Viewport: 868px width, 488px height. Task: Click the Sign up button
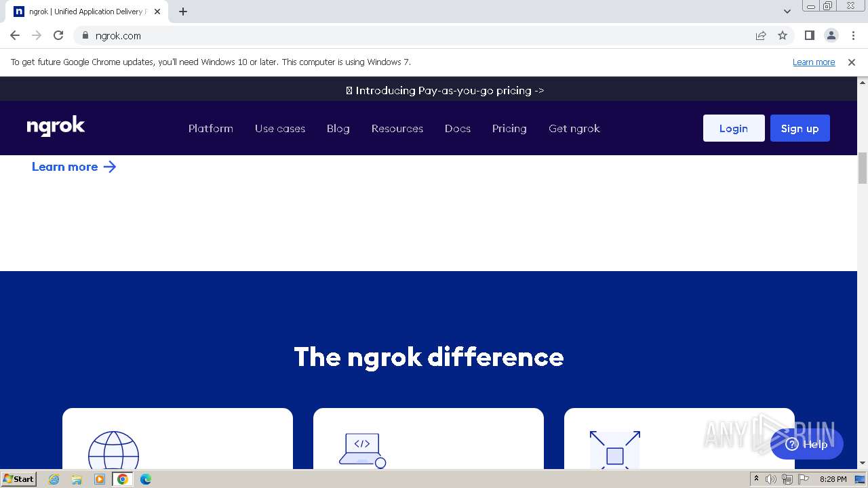pyautogui.click(x=800, y=128)
